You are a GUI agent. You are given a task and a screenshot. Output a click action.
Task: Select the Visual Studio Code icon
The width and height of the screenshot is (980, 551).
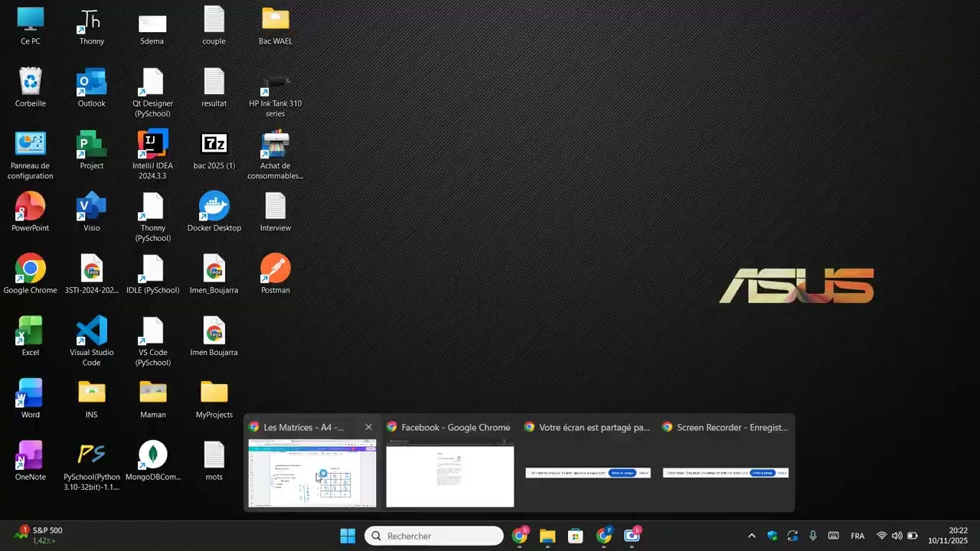(91, 341)
